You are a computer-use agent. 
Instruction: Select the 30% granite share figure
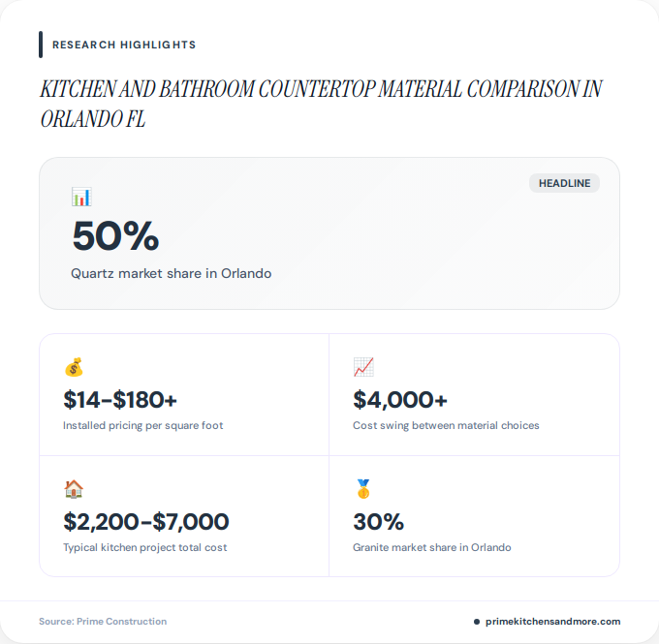click(378, 522)
